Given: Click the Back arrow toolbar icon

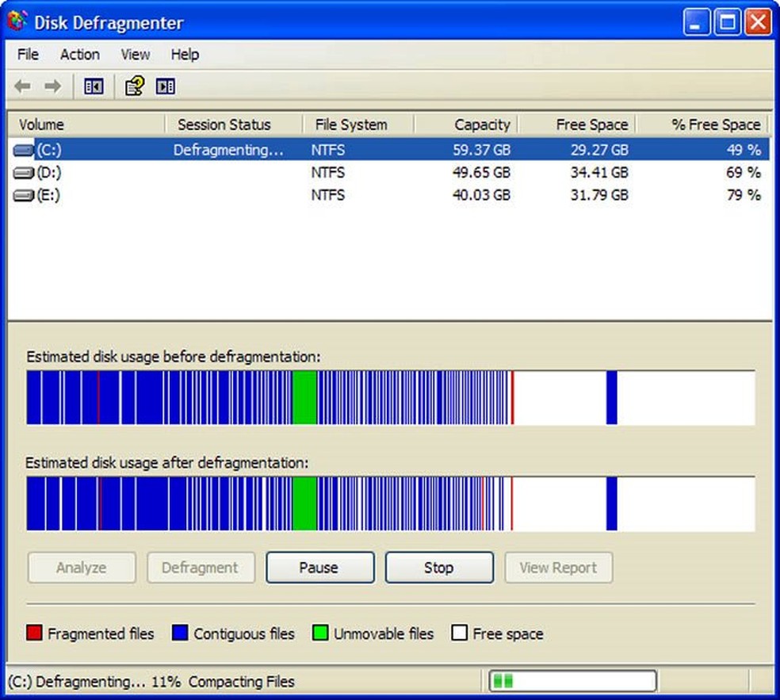Looking at the screenshot, I should (x=22, y=86).
